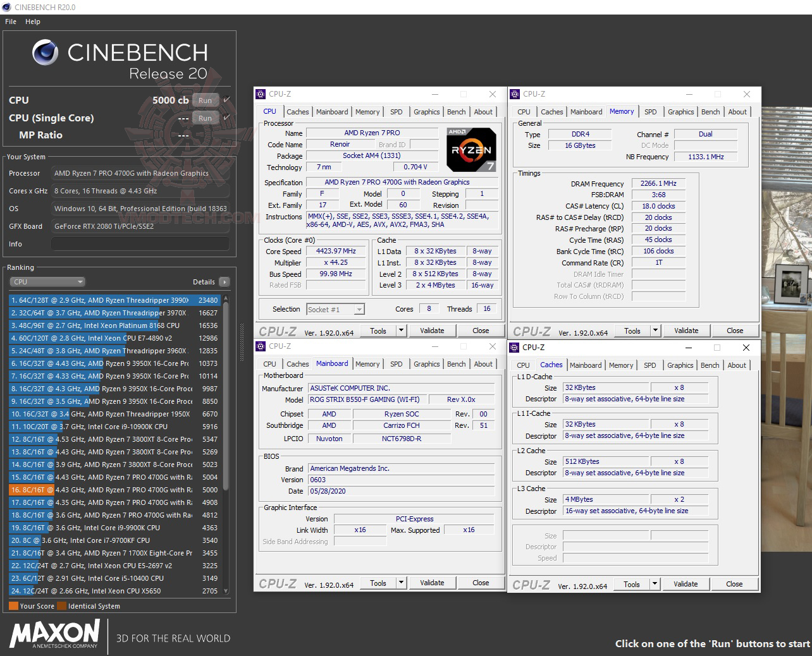Open the File menu in Cinebench
The image size is (812, 656).
coord(11,21)
